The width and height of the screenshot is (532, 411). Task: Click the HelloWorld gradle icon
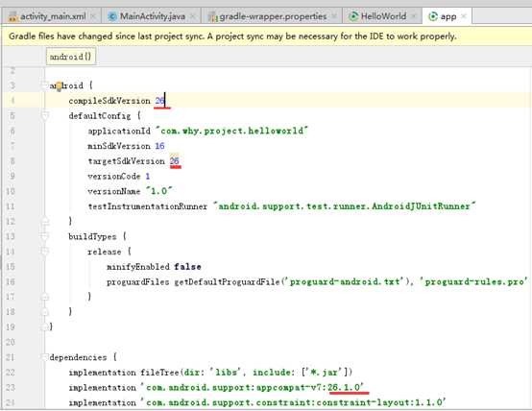[x=353, y=16]
